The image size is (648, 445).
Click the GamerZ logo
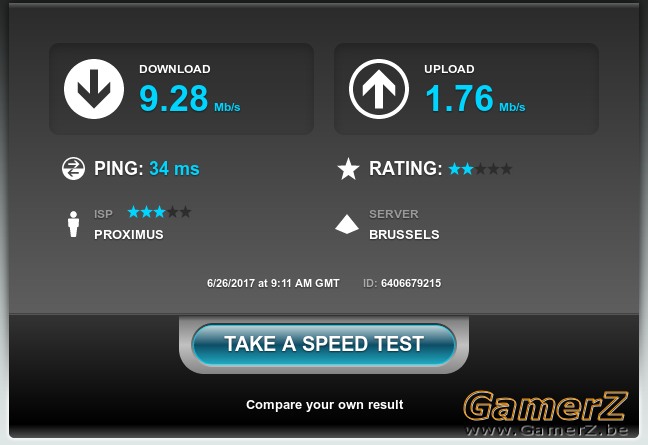(x=546, y=406)
